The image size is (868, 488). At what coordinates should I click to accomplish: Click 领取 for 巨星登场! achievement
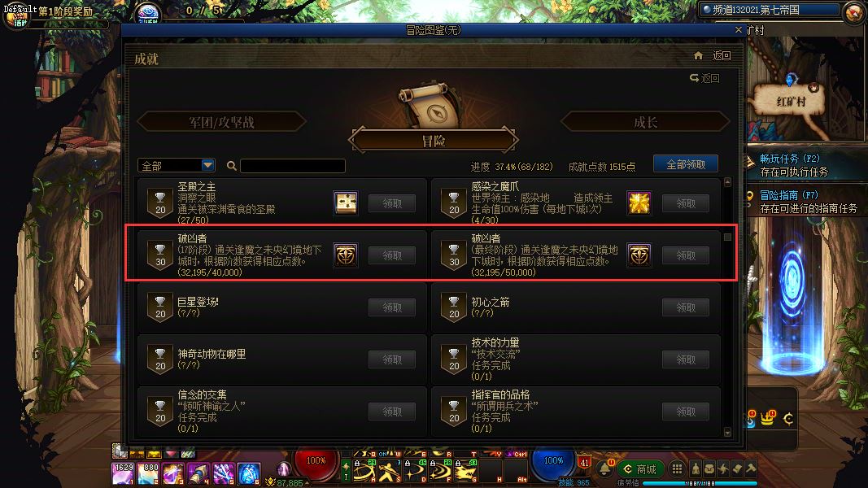click(x=392, y=307)
